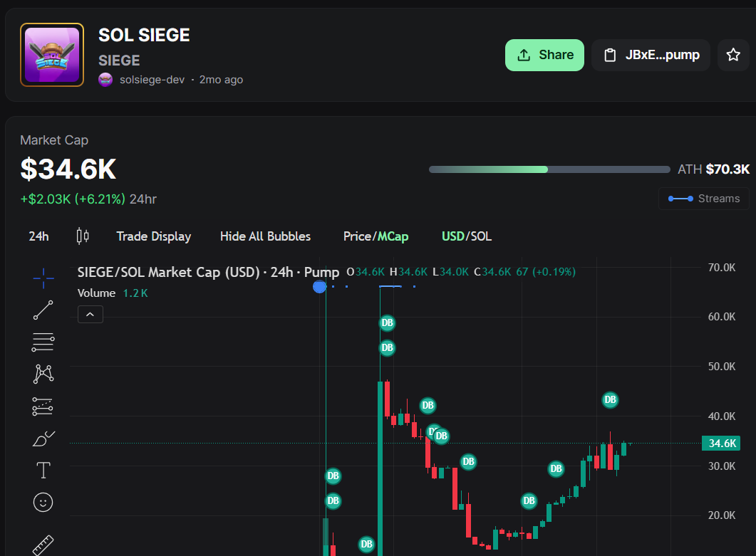Click the ATH $70.3K value
The image size is (756, 556).
(727, 169)
